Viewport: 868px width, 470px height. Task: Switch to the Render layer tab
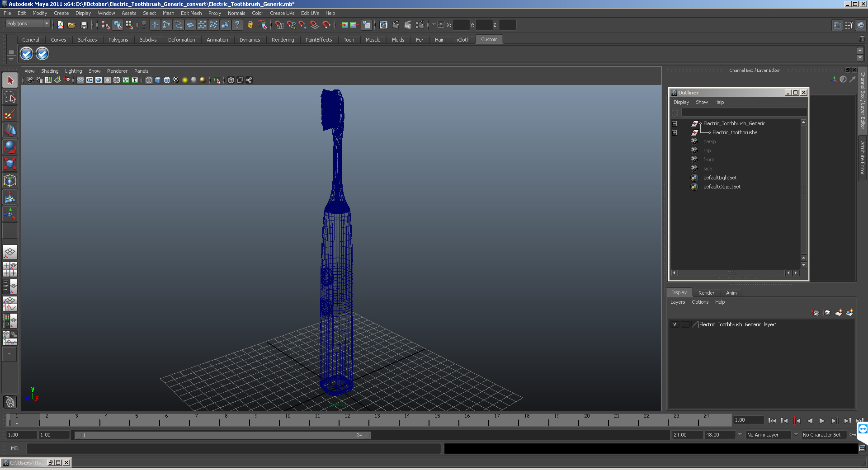pos(706,293)
